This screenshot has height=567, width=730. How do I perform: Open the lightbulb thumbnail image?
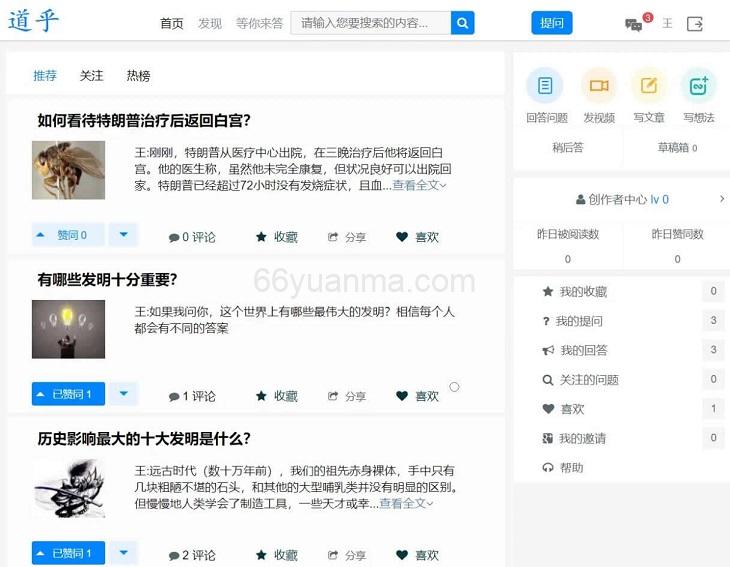68,329
